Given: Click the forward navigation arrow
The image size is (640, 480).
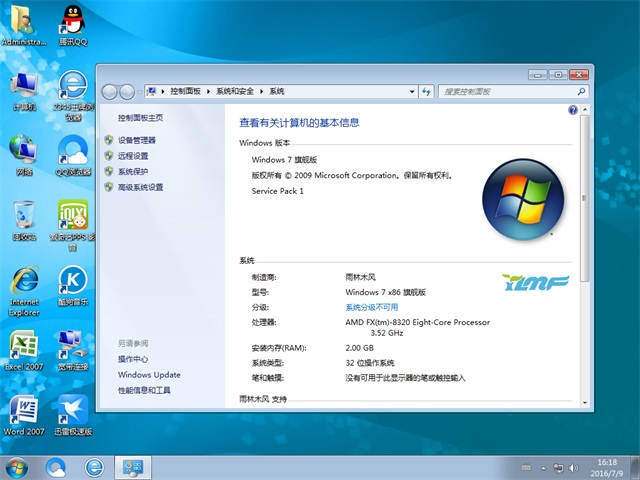Looking at the screenshot, I should pyautogui.click(x=127, y=92).
